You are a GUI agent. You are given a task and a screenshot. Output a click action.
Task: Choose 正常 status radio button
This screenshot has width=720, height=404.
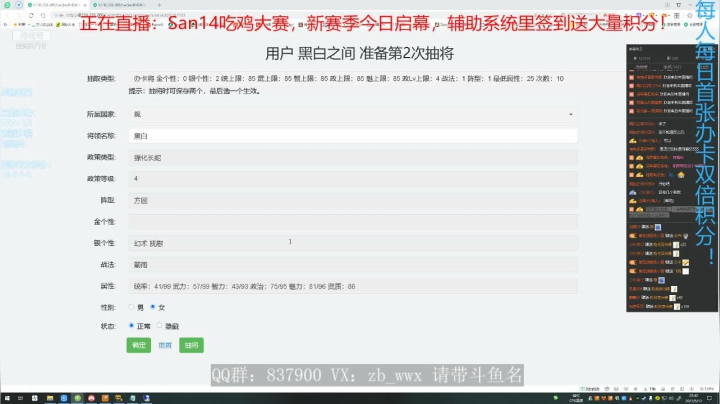[131, 325]
